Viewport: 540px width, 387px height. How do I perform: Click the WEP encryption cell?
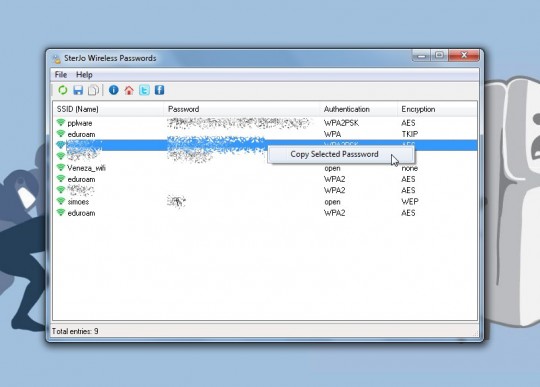click(x=410, y=202)
